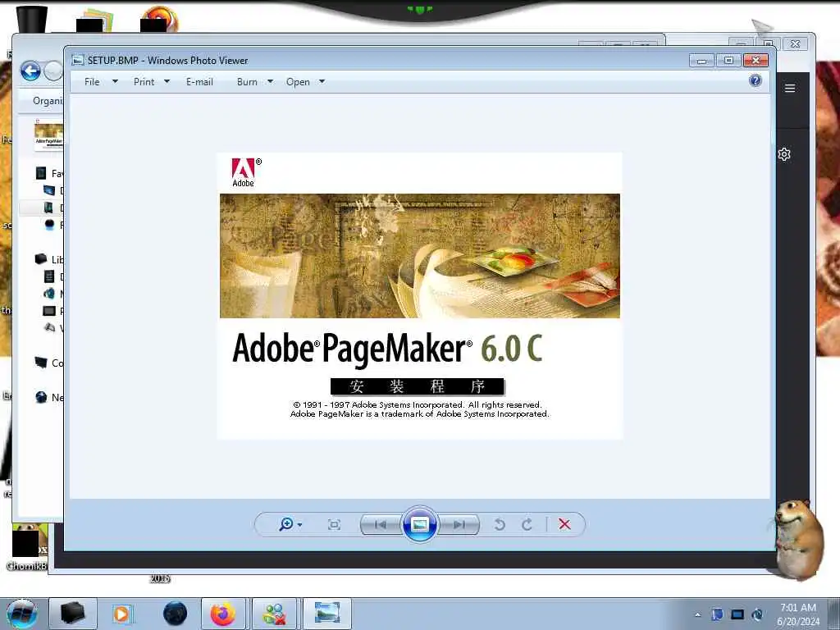Click Organize in Explorer window
The image size is (840, 630).
click(47, 101)
